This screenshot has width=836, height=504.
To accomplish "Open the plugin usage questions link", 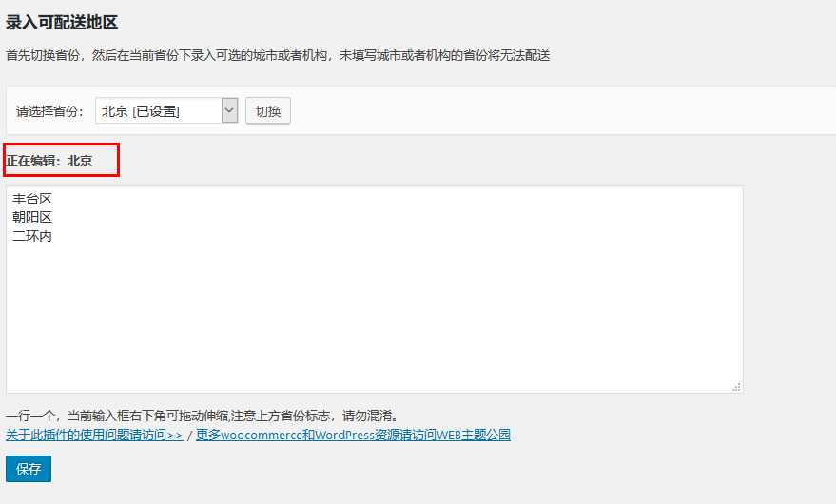I will pos(94,435).
